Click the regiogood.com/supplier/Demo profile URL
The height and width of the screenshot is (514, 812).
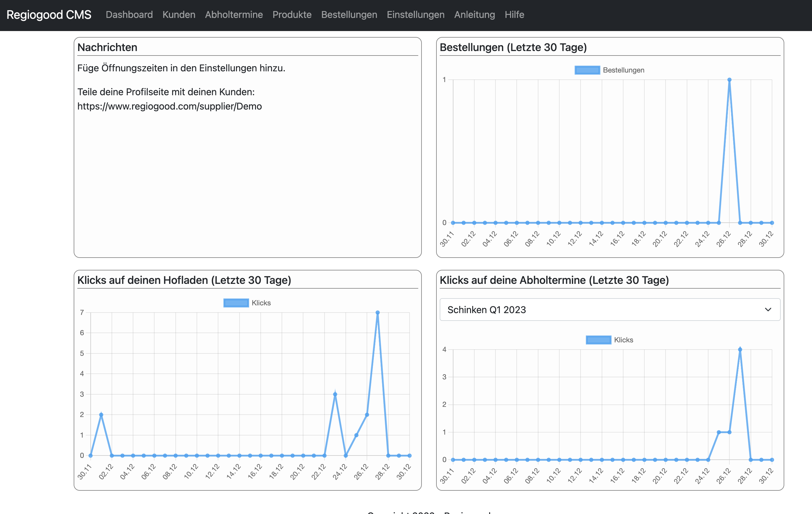[x=169, y=106]
